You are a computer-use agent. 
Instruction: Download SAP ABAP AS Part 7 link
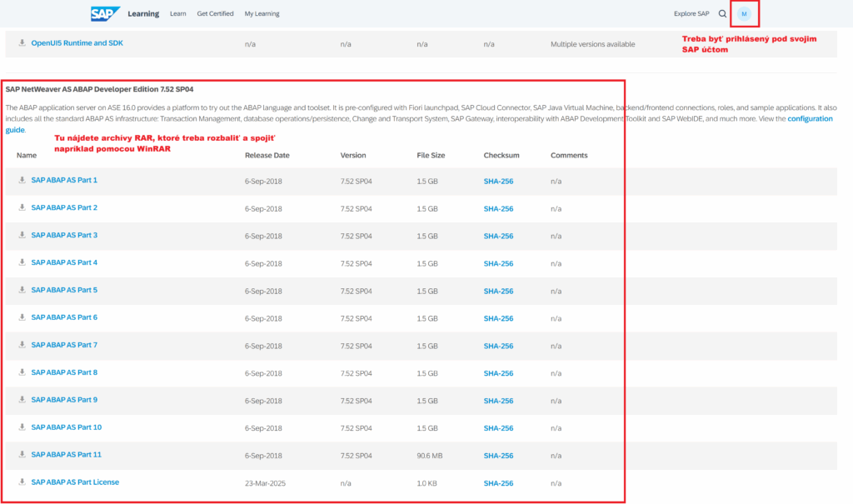point(64,345)
